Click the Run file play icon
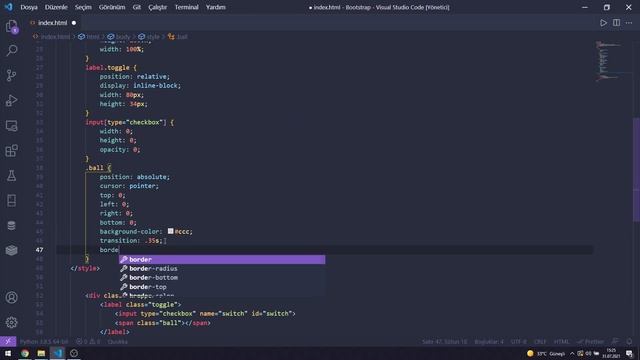Image resolution: width=640 pixels, height=360 pixels. coord(603,23)
